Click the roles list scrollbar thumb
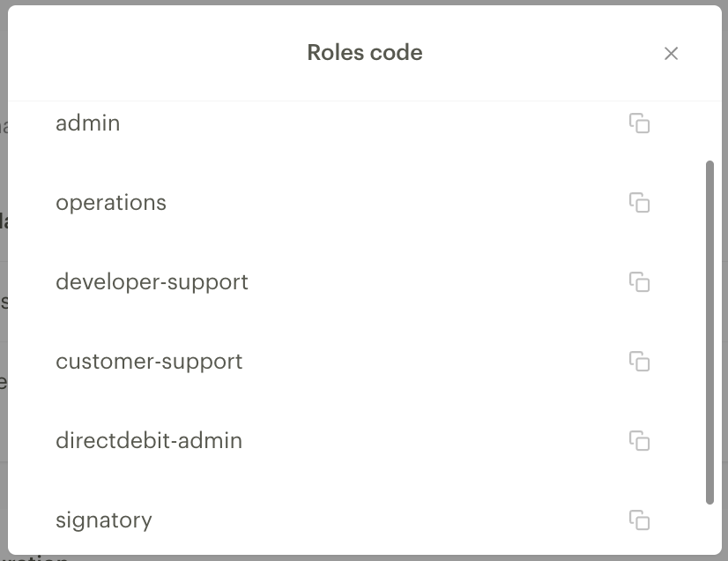 [709, 333]
